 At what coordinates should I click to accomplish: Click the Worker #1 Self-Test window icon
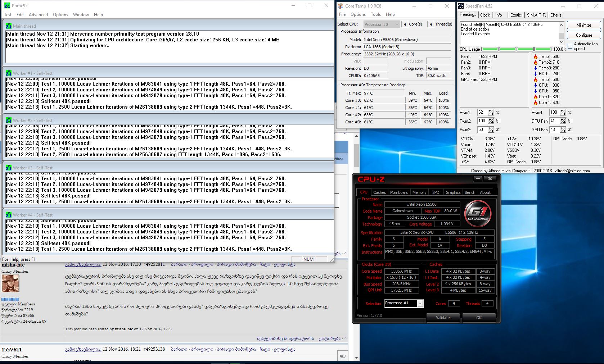[x=9, y=73]
